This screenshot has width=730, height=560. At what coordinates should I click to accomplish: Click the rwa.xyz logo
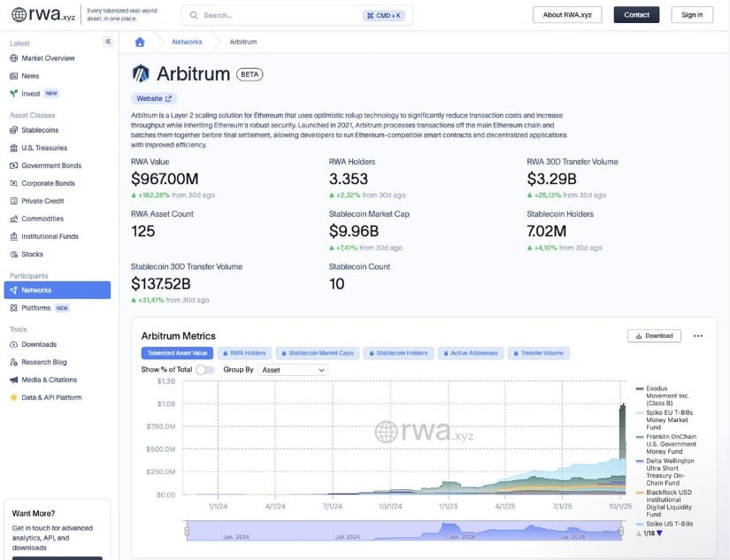(x=43, y=15)
